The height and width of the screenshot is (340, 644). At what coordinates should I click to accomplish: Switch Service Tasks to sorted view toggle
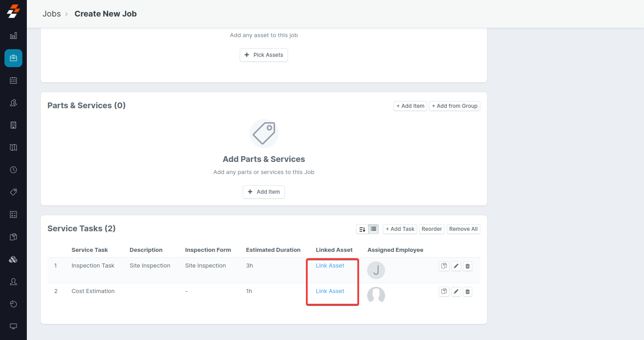pos(362,229)
